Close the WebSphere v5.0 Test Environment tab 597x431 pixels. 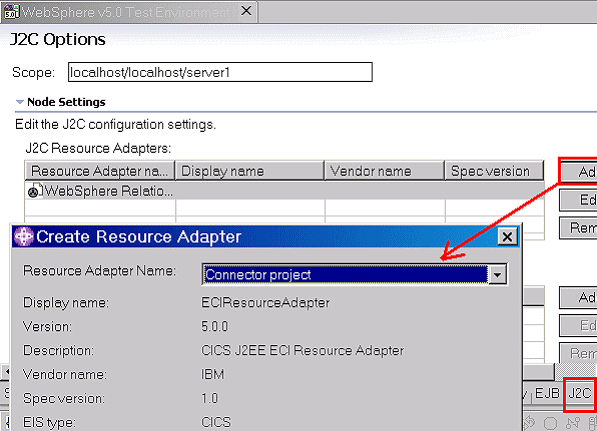(x=246, y=11)
